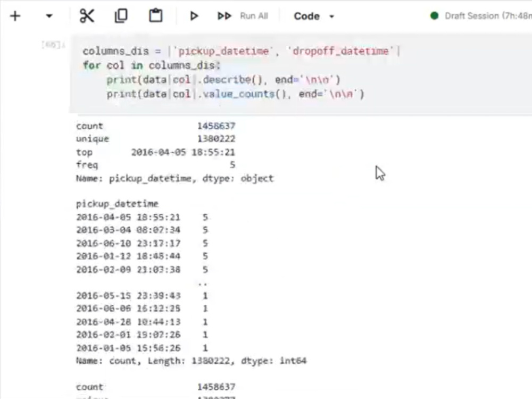Image resolution: width=532 pixels, height=399 pixels.
Task: Open the Code cell type dropdown
Action: [314, 16]
